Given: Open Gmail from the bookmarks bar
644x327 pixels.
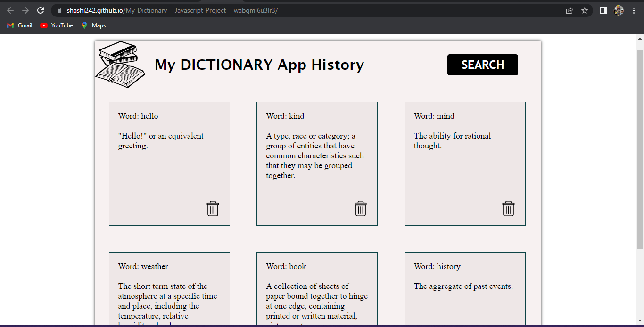Looking at the screenshot, I should [x=19, y=25].
